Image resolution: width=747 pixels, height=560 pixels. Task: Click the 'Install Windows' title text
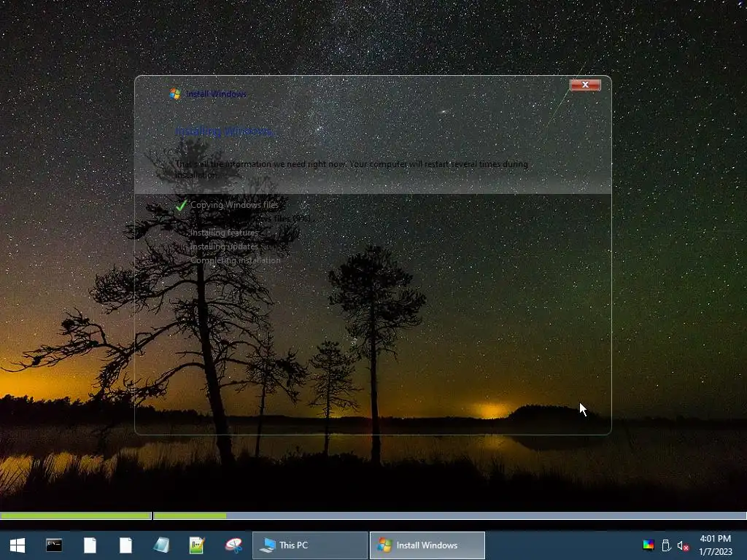[216, 94]
